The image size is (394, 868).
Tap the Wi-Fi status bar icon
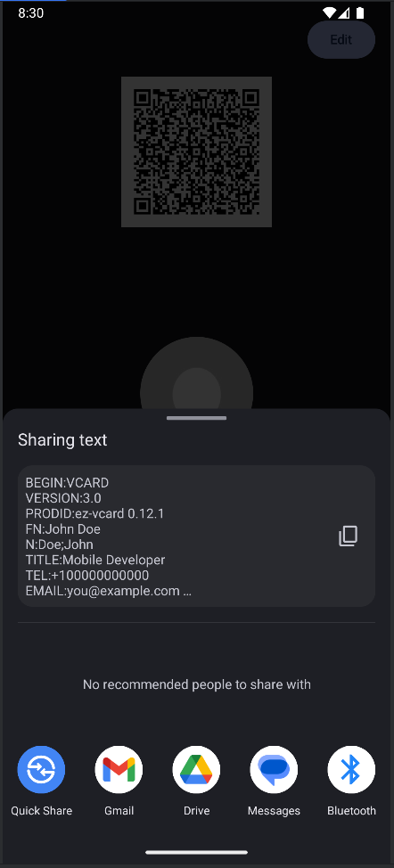click(329, 12)
